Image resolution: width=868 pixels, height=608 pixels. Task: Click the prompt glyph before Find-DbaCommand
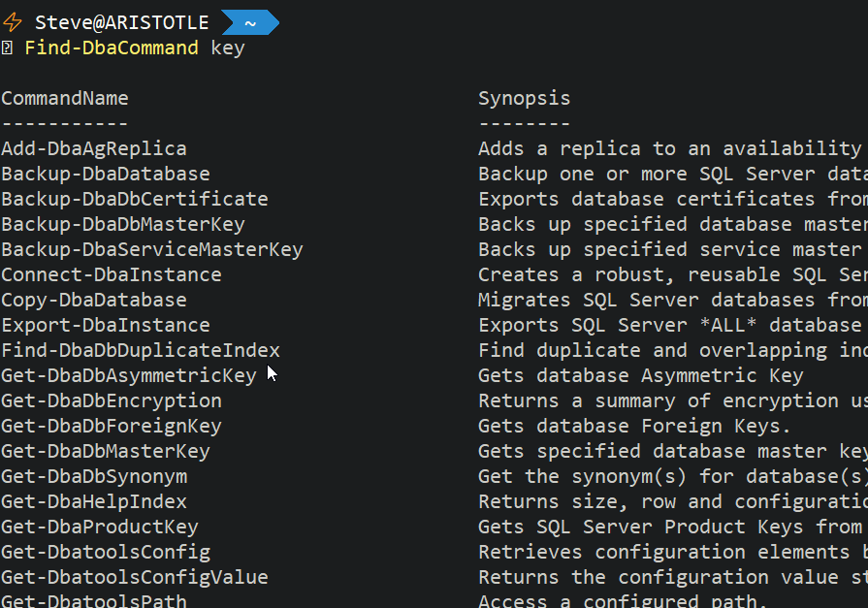[x=7, y=48]
